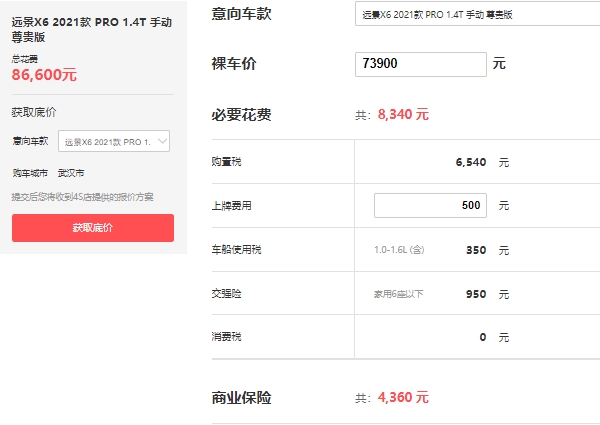Click the dropdown chevron in the left 意向车款 select

coord(163,141)
